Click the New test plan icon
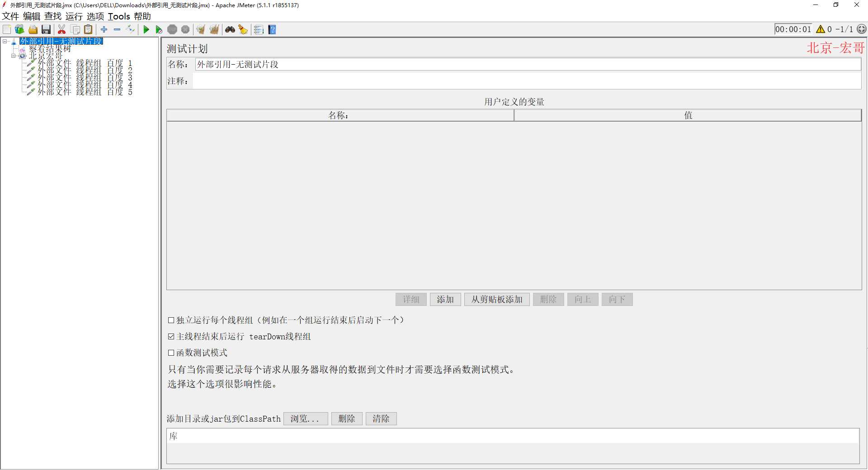This screenshot has height=470, width=868. (7, 29)
